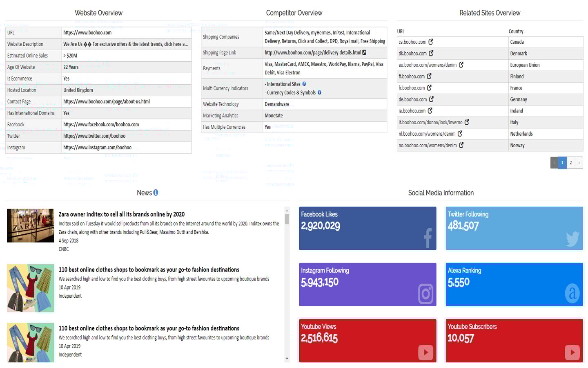This screenshot has height=368, width=588.
Task: Open the https://www.boohoo.com URL link
Action: (87, 33)
